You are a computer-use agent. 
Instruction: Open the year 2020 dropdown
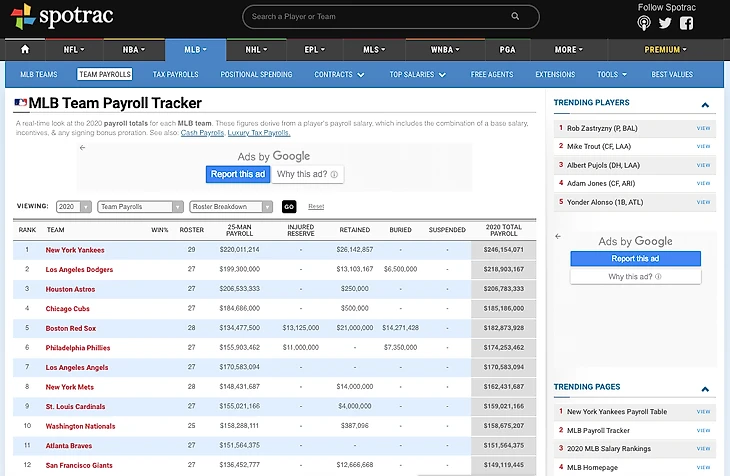[x=74, y=207]
